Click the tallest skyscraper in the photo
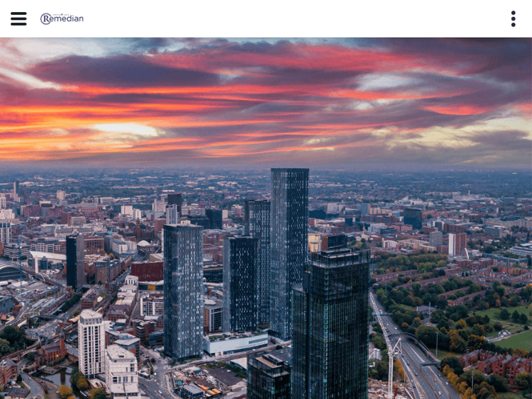 (289, 241)
